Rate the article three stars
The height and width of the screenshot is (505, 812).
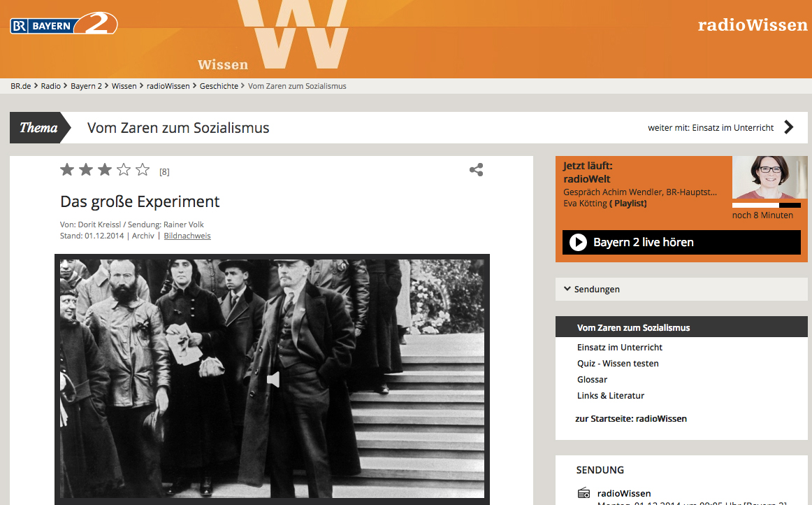click(x=105, y=169)
